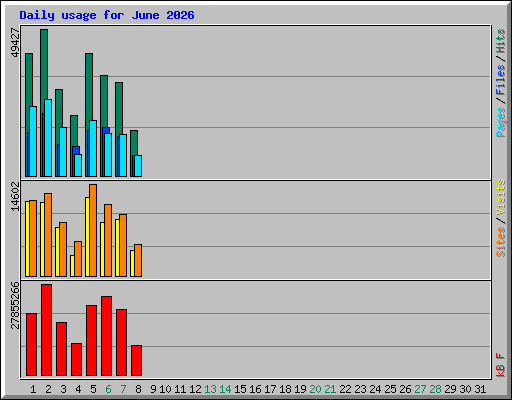Screen dimensions: 512x400
Task: Click the tallest red KB bar for day 2
Action: pos(46,330)
